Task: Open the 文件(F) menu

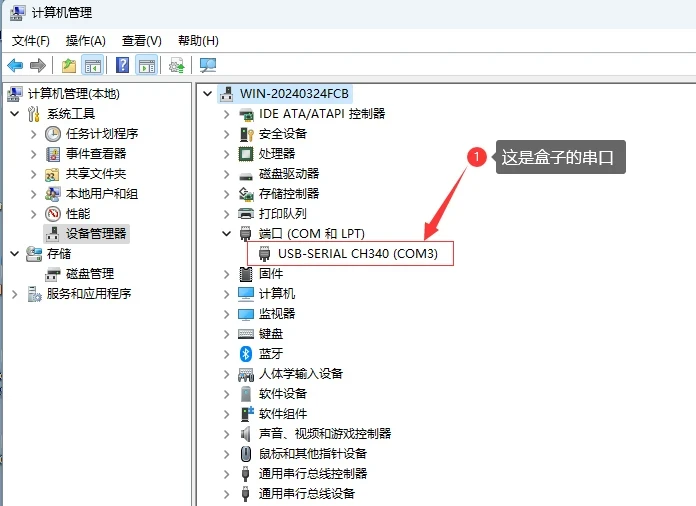Action: coord(31,41)
